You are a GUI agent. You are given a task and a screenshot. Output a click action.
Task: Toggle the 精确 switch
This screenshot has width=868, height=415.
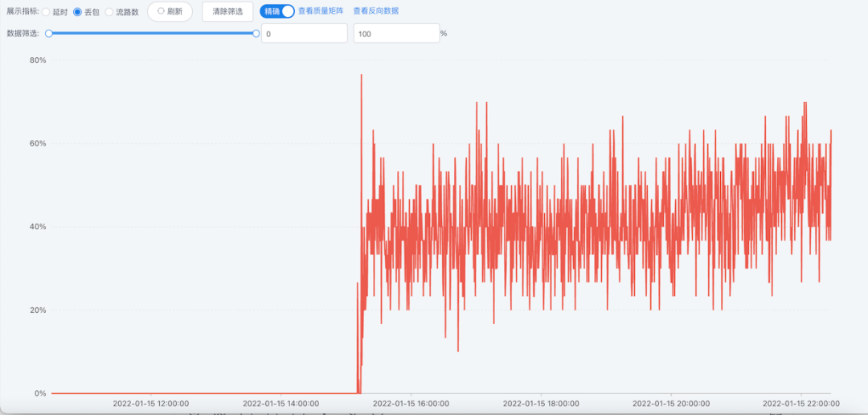(277, 11)
